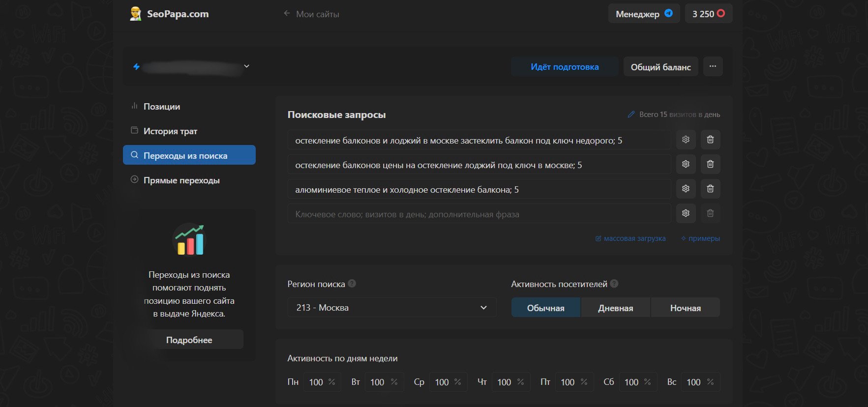Click the help icon next to Регион поиска

pos(352,284)
